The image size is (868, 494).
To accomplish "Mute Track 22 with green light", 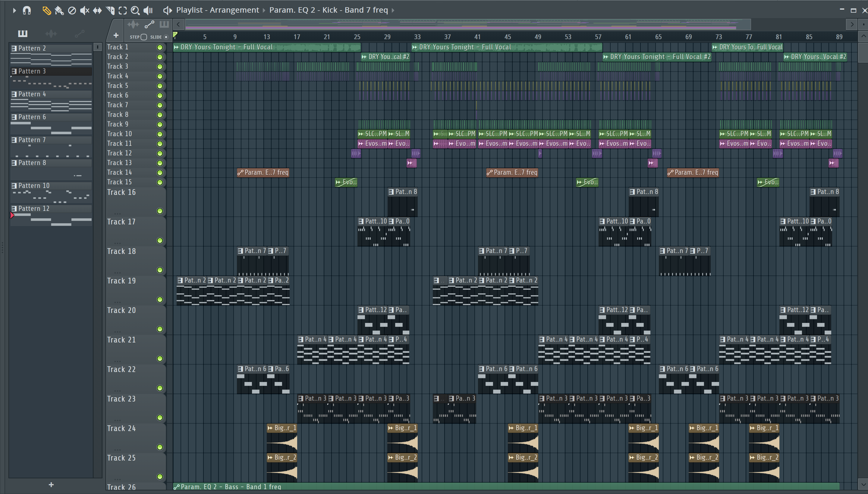I will coord(159,388).
